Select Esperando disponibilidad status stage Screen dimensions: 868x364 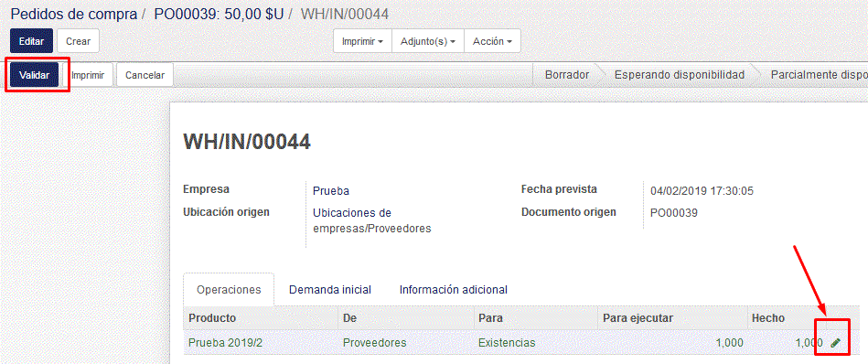[x=680, y=75]
